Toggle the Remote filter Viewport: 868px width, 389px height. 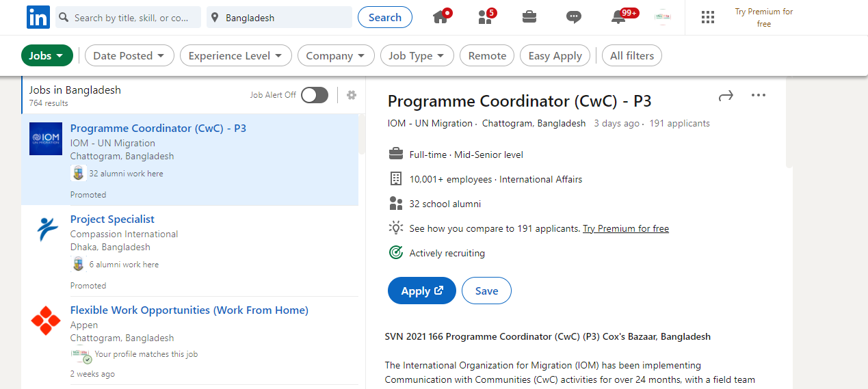pyautogui.click(x=487, y=56)
